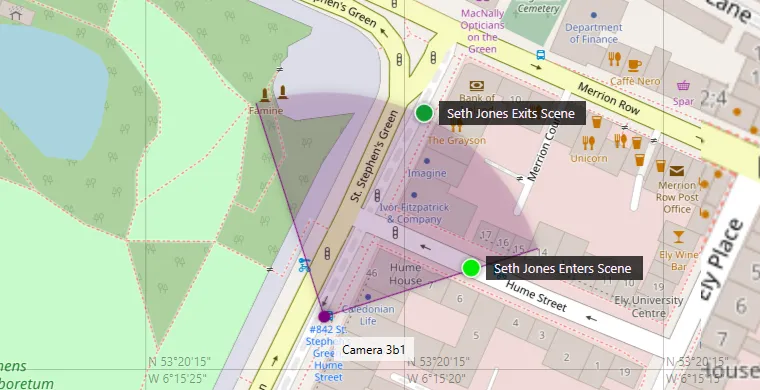This screenshot has height=390, width=760.
Task: Click the 'Spar' shop label
Action: [x=683, y=101]
